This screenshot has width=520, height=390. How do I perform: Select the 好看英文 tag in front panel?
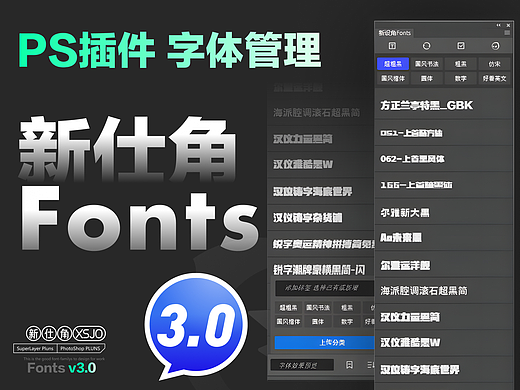click(494, 78)
